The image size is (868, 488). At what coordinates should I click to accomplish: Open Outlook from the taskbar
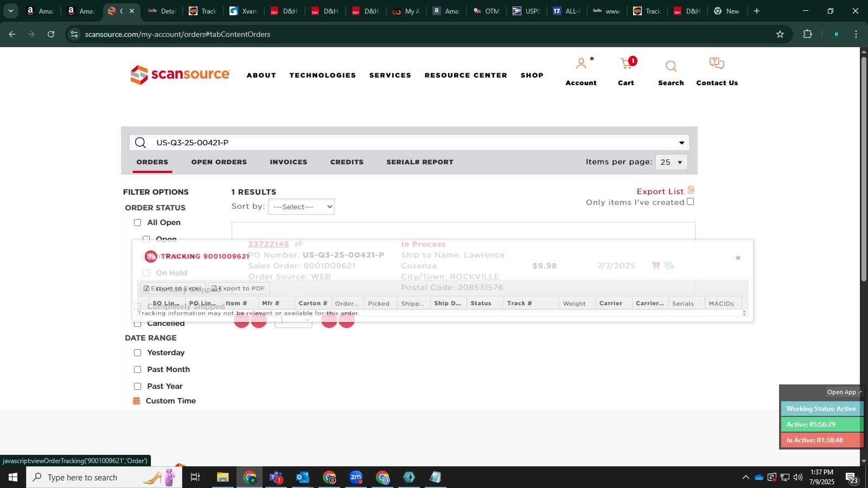pyautogui.click(x=303, y=477)
